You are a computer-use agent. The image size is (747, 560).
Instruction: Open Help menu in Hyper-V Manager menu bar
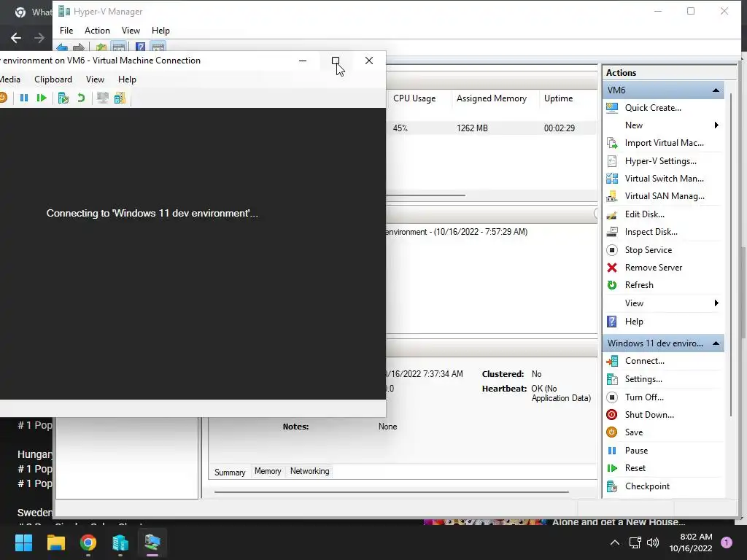160,31
